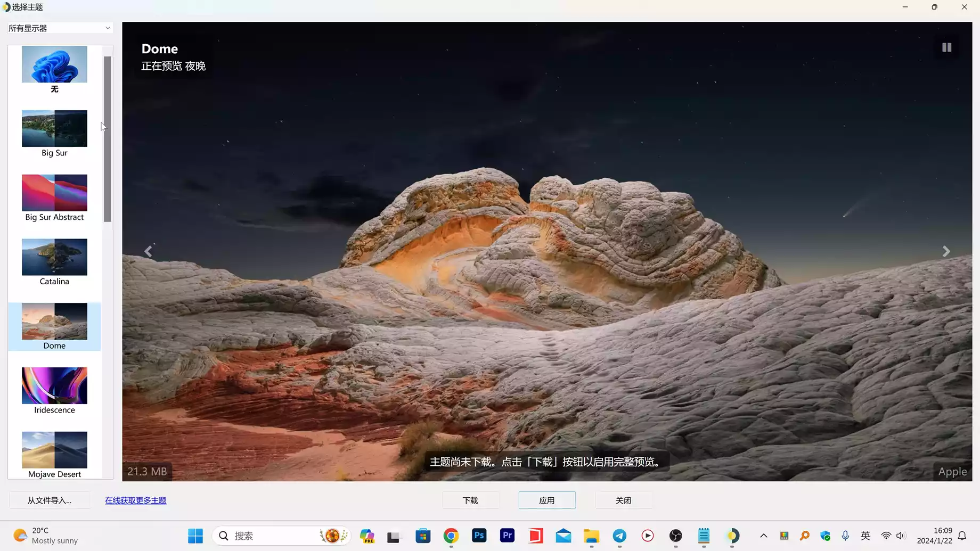Advance to the next preview image
This screenshot has height=551, width=980.
(946, 251)
